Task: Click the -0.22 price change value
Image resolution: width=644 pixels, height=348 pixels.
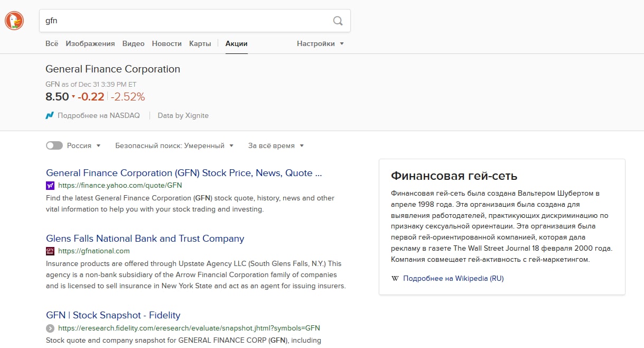Action: pos(91,97)
